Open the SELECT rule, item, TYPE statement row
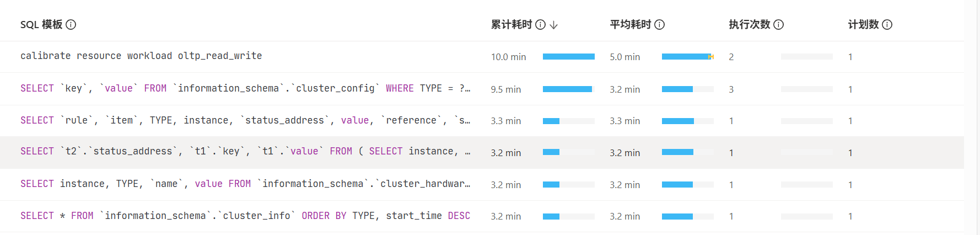980x235 pixels. 245,120
